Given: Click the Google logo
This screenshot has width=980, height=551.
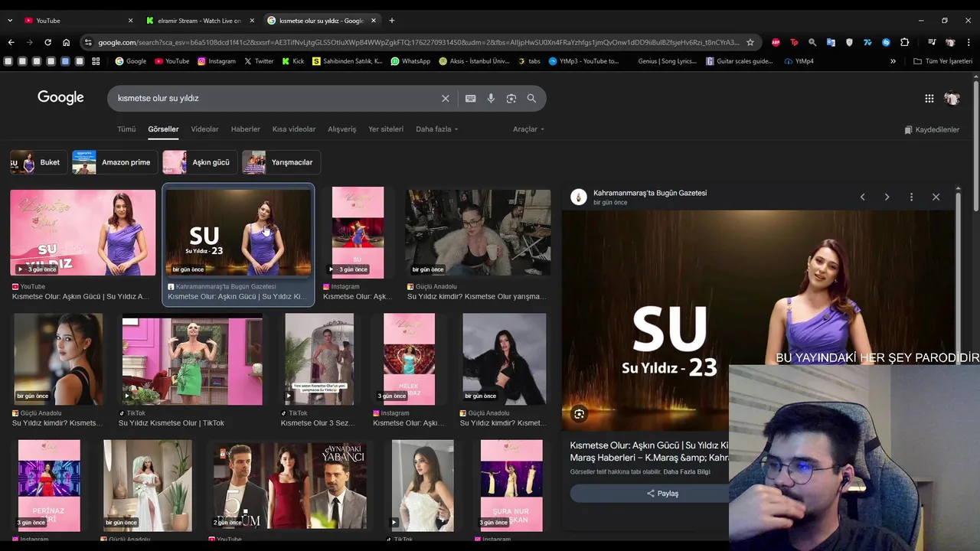Looking at the screenshot, I should [x=60, y=98].
